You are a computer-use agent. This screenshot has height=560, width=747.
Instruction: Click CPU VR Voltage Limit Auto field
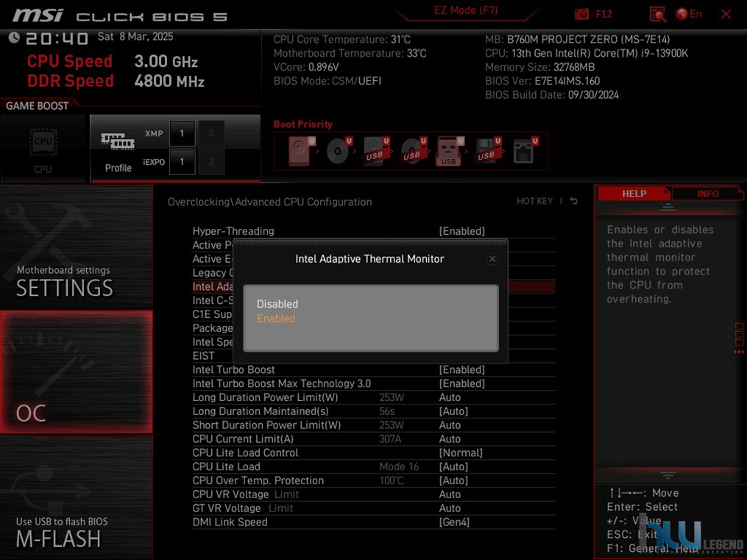tap(450, 495)
